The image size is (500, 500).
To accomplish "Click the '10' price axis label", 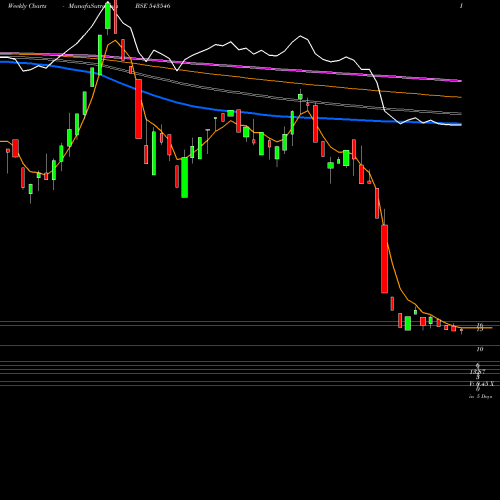I will click(x=480, y=349).
